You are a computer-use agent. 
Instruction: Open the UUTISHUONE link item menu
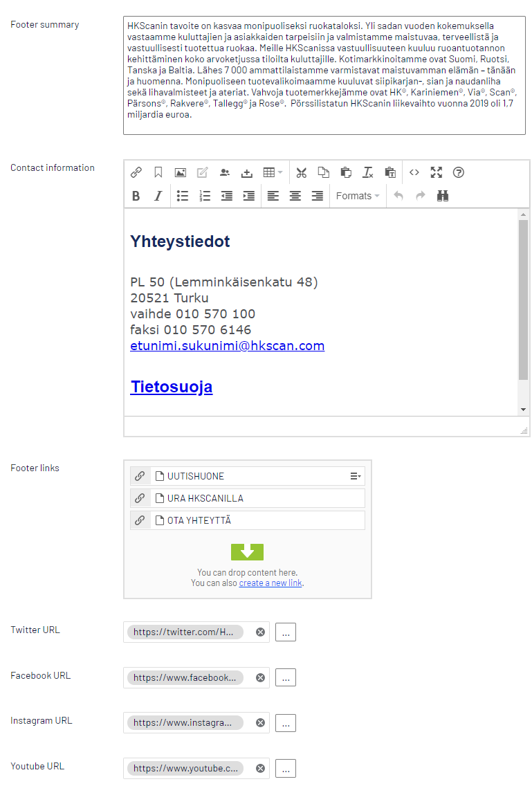[356, 476]
